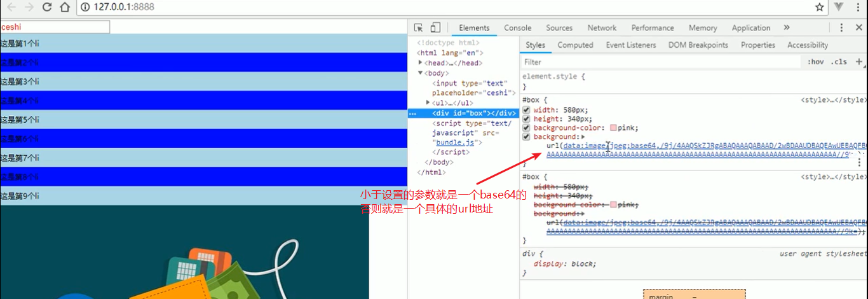Click the browser back arrow
Screen dimensions: 868x299
(11, 7)
